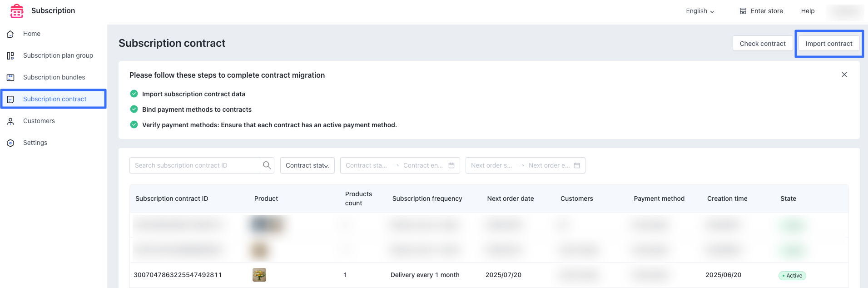The height and width of the screenshot is (288, 868).
Task: Click the Home sidebar icon
Action: (x=10, y=34)
